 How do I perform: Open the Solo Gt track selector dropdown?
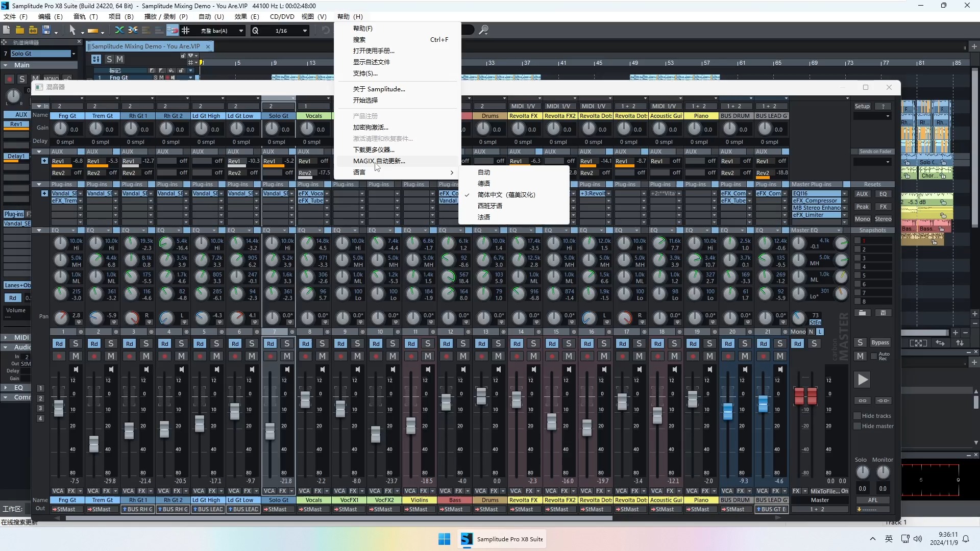tap(73, 54)
